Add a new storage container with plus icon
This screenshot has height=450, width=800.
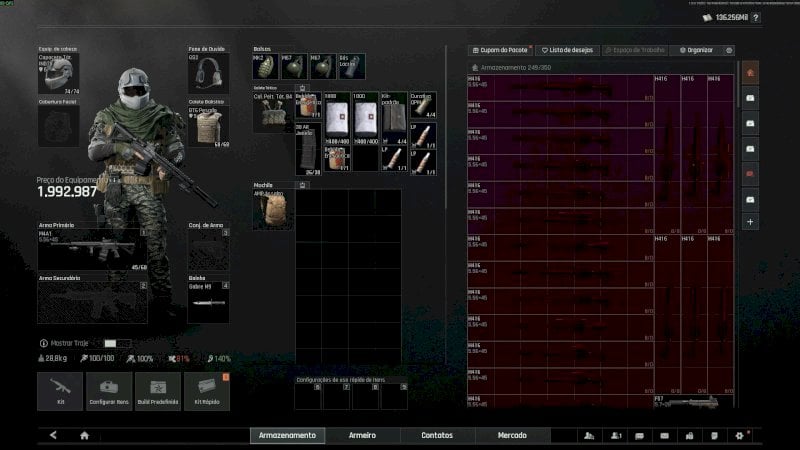[x=751, y=221]
